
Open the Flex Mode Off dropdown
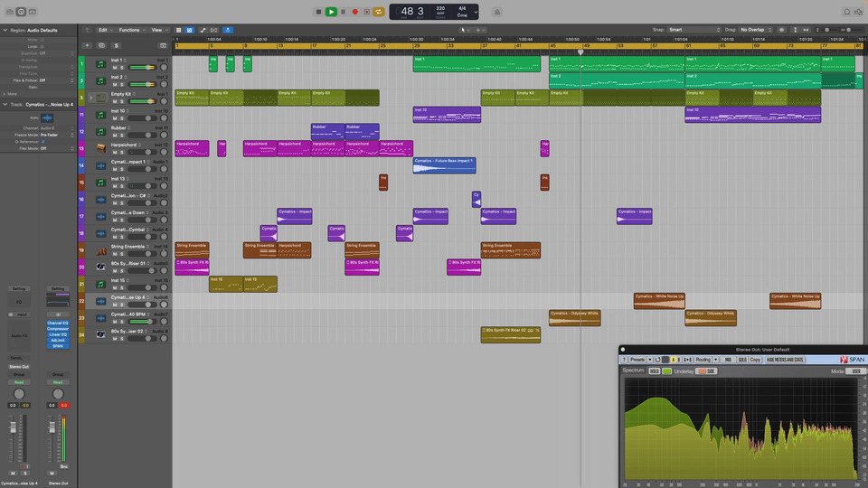pos(56,148)
